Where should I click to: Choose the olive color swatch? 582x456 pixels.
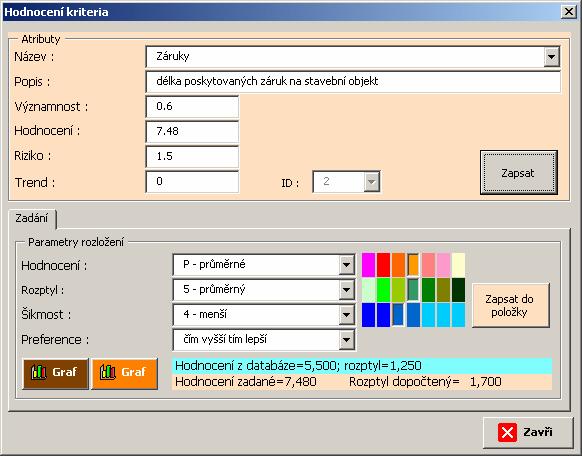pyautogui.click(x=443, y=290)
